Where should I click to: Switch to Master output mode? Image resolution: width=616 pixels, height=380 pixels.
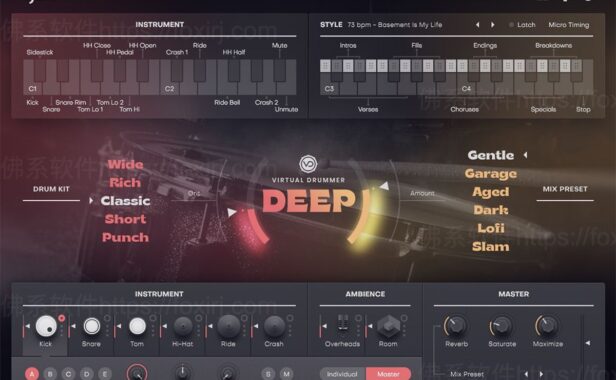[x=388, y=374]
